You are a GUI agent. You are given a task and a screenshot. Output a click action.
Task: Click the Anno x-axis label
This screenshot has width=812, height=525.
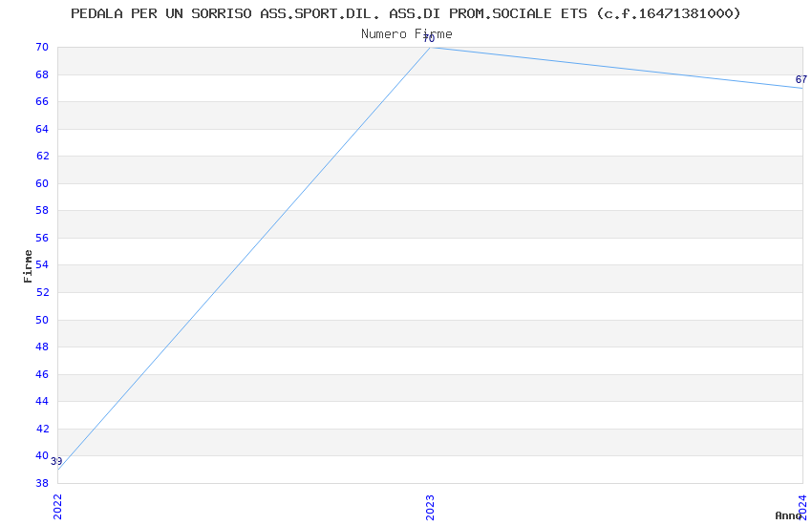pyautogui.click(x=788, y=515)
